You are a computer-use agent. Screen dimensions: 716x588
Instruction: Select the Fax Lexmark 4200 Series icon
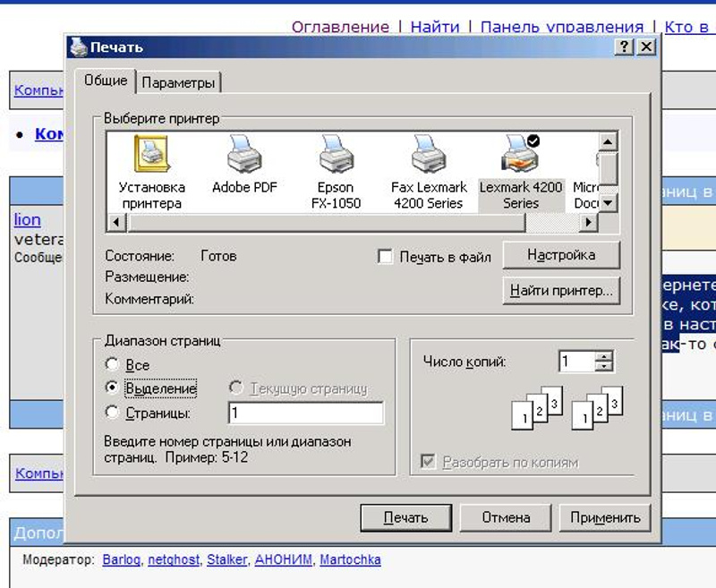pyautogui.click(x=429, y=173)
